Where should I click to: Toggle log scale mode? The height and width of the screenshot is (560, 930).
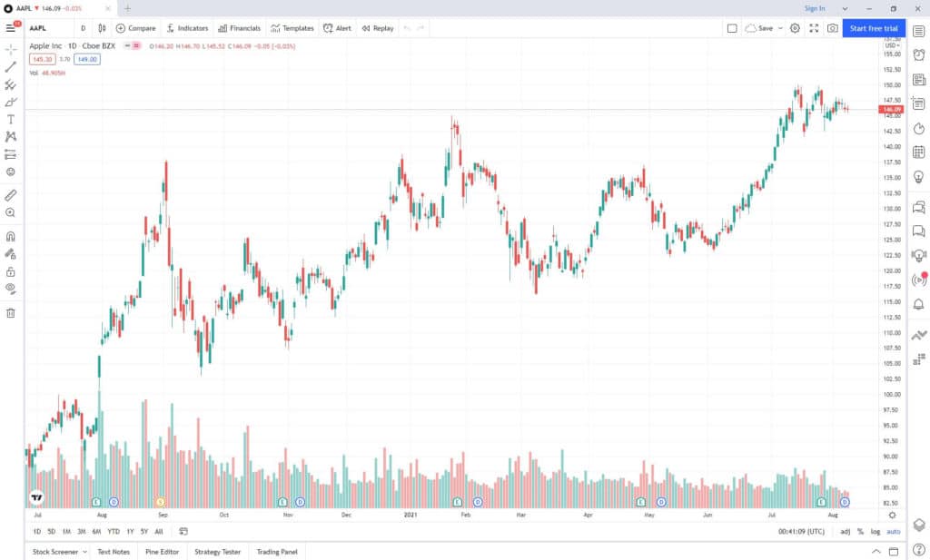pos(876,532)
